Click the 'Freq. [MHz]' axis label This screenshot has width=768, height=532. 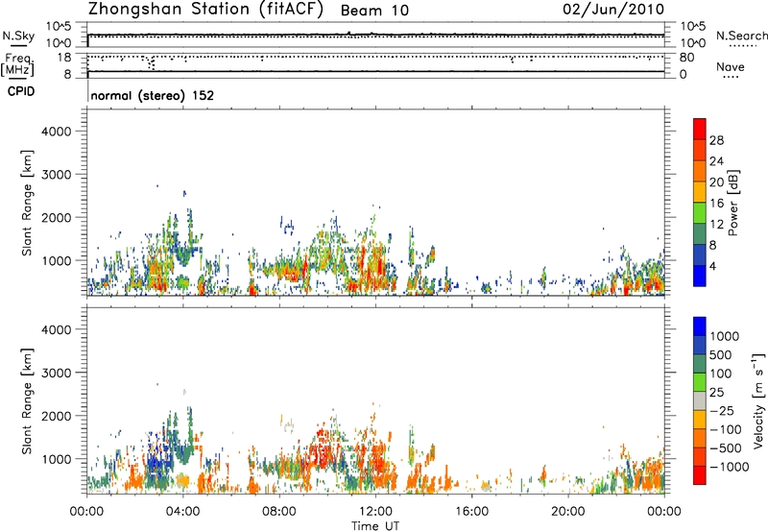click(x=17, y=64)
